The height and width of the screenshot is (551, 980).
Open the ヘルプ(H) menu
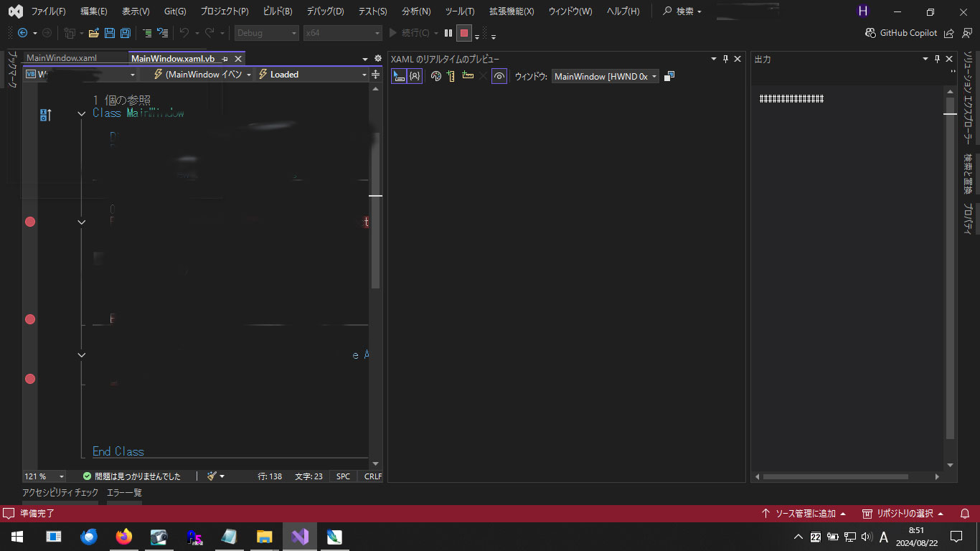623,11
